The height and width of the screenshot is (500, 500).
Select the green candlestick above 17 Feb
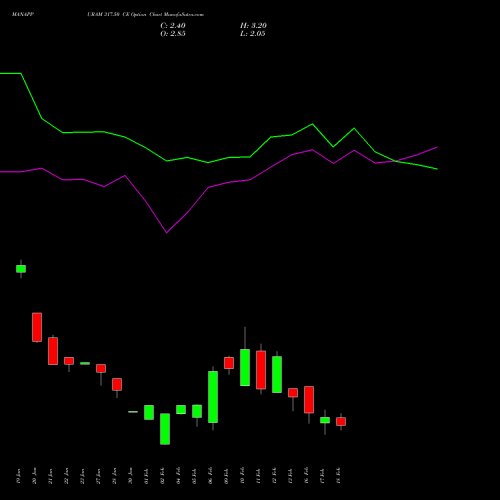325,420
